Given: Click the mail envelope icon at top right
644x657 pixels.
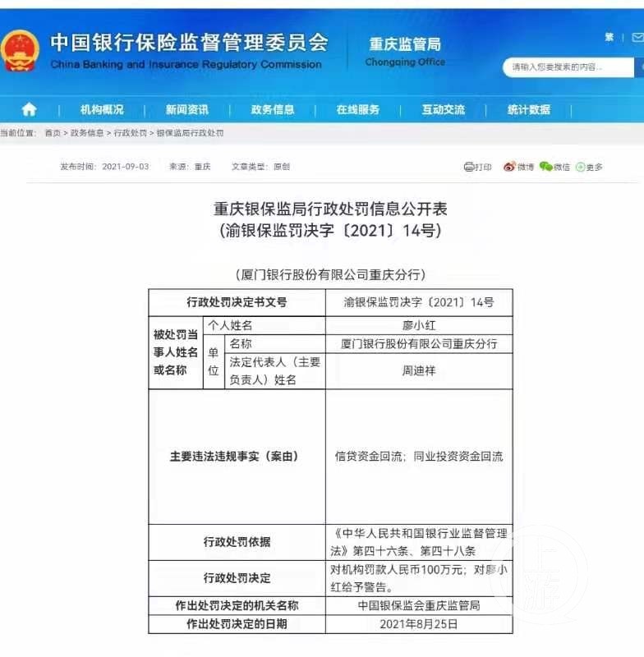Looking at the screenshot, I should 637,38.
